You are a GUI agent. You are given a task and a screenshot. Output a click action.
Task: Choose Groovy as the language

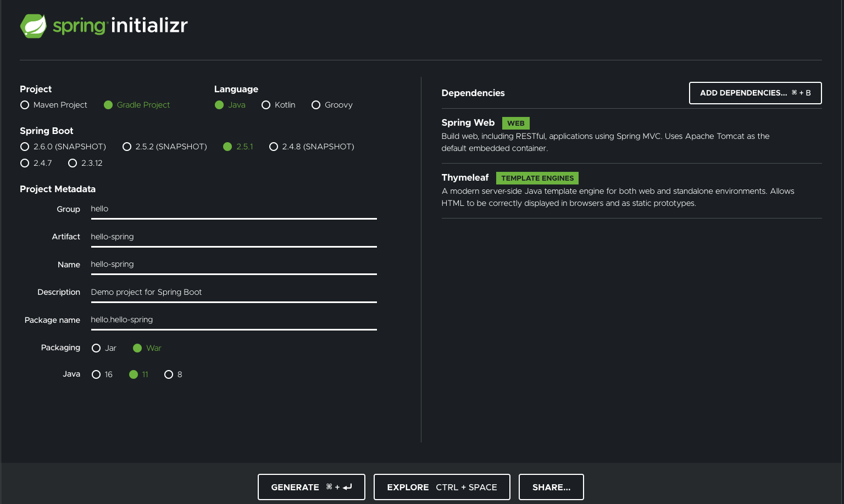316,105
